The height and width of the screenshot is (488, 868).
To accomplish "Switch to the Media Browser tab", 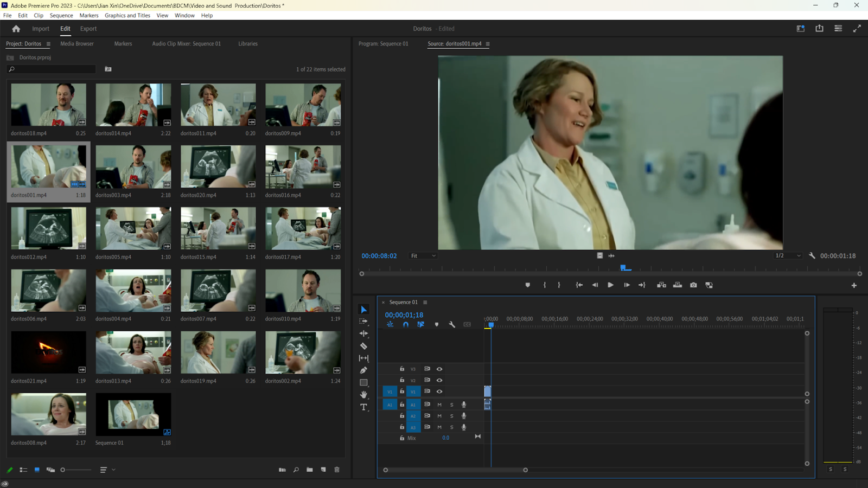I will click(77, 44).
